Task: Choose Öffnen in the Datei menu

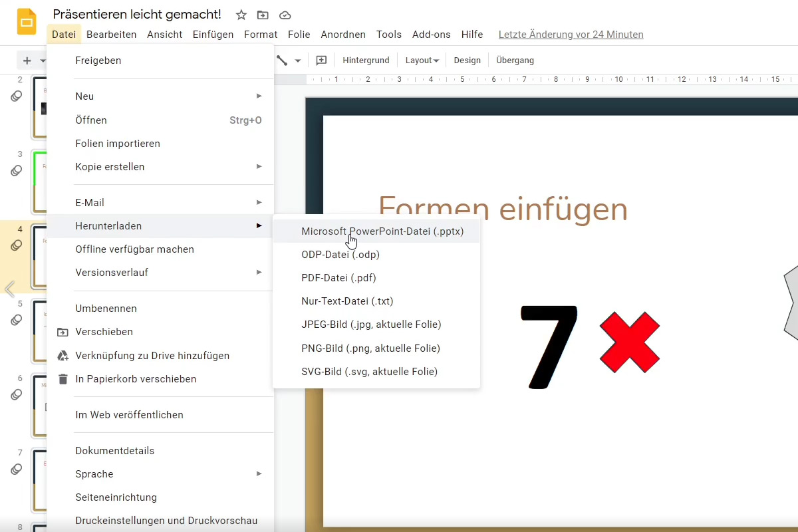Action: 160,120
